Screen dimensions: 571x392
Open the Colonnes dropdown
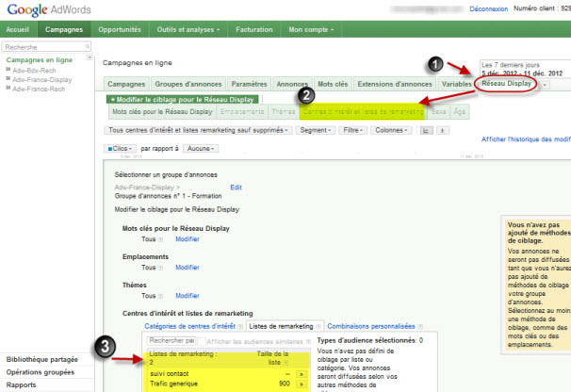coord(391,130)
